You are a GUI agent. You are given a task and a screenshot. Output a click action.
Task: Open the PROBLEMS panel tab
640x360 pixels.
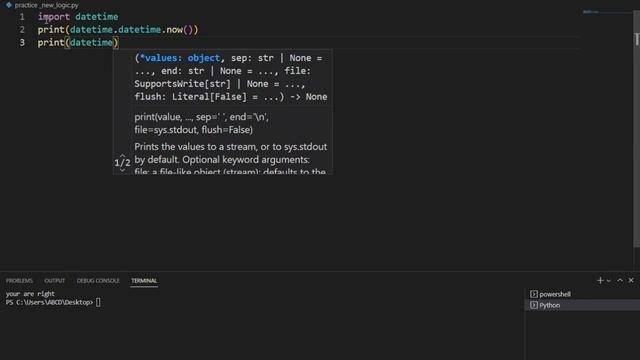coord(19,281)
